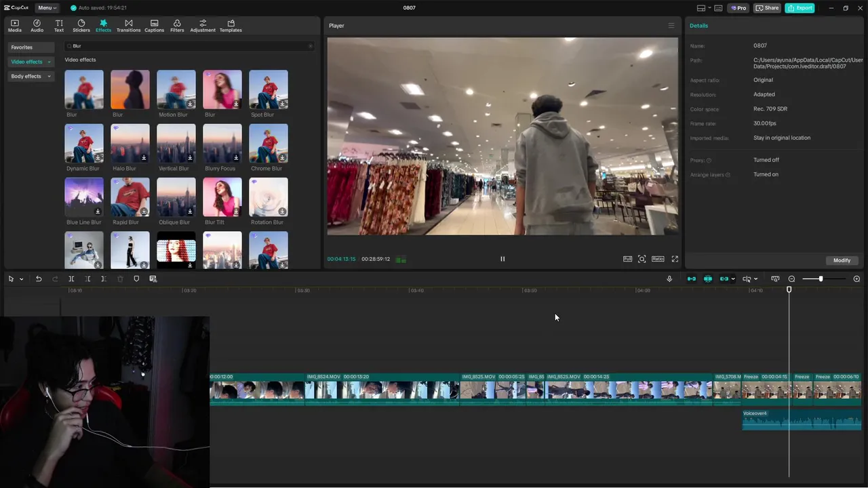The height and width of the screenshot is (488, 868).
Task: Zoom out the timeline
Action: [x=791, y=279]
